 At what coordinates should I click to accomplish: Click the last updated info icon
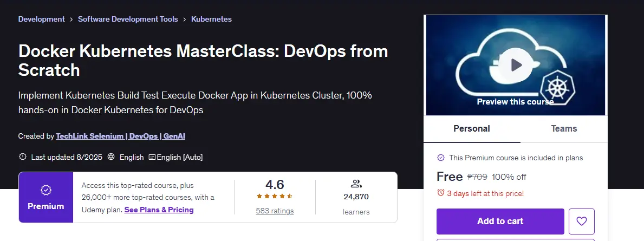coord(23,157)
